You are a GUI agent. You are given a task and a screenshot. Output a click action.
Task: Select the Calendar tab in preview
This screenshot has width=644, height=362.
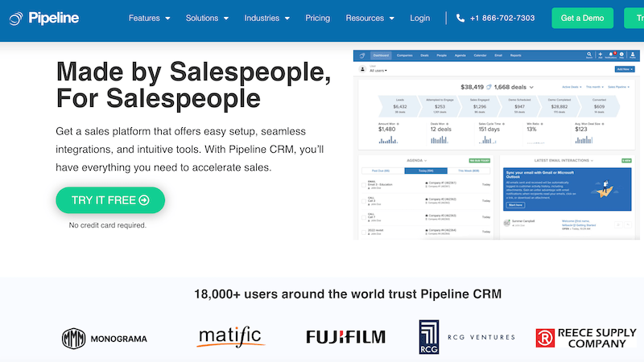coord(480,56)
